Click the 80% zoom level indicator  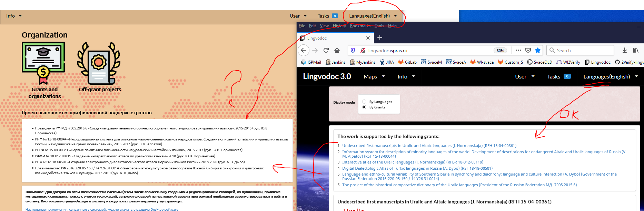(500, 51)
